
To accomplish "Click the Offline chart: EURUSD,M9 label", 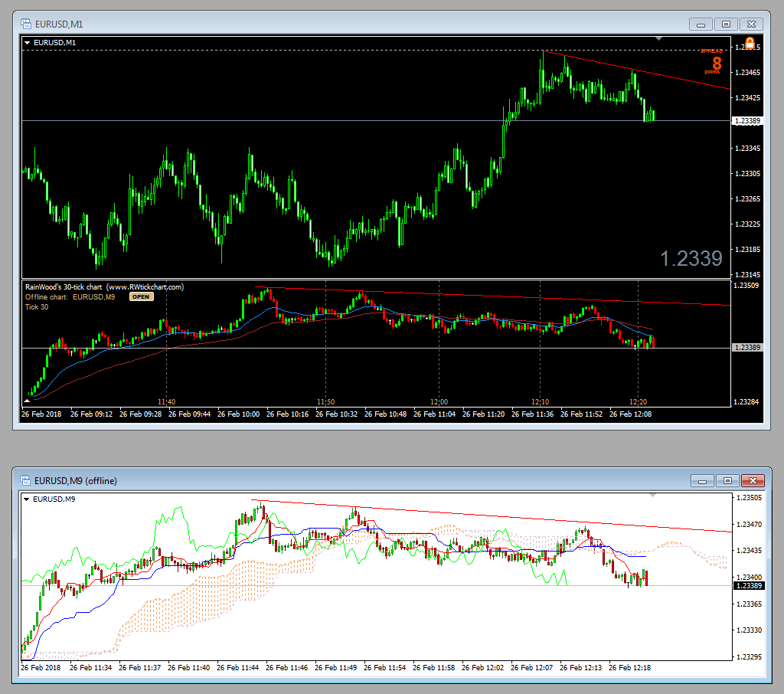I will point(70,297).
